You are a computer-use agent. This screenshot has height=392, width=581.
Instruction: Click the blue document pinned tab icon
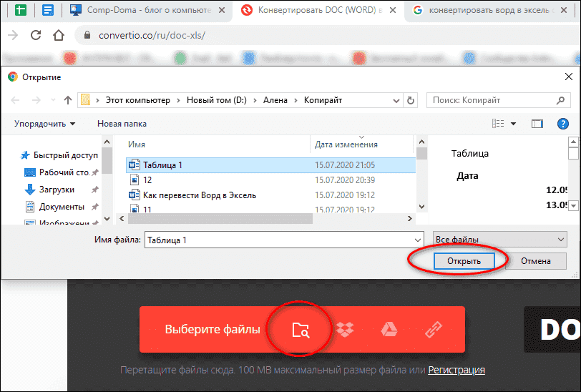point(48,9)
